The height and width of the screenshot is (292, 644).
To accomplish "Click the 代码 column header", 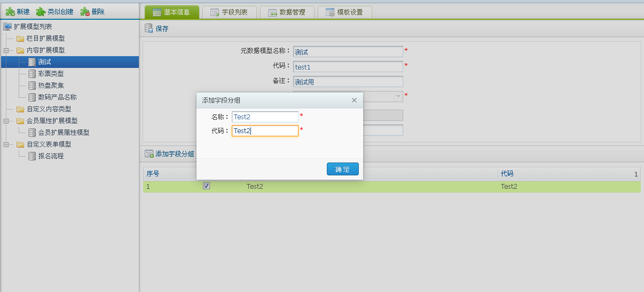I will coord(507,174).
